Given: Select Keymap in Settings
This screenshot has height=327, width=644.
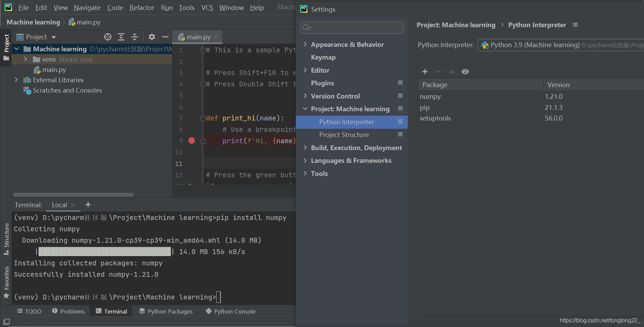Looking at the screenshot, I should pos(323,57).
